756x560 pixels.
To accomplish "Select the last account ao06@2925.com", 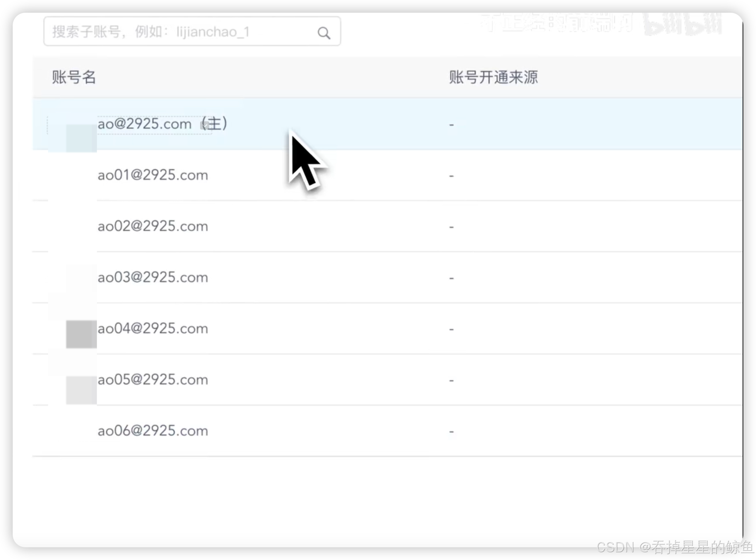I will click(x=153, y=431).
